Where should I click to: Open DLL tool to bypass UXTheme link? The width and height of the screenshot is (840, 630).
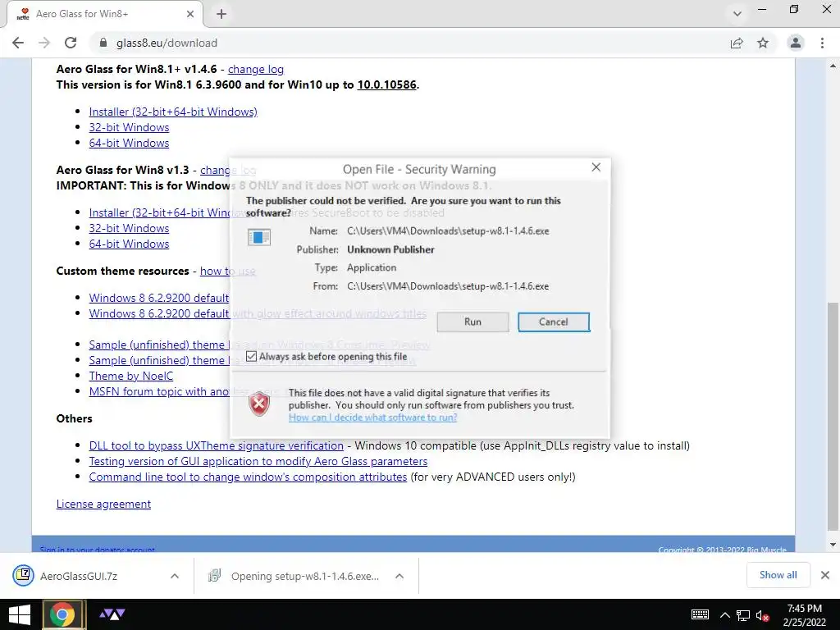(x=216, y=445)
